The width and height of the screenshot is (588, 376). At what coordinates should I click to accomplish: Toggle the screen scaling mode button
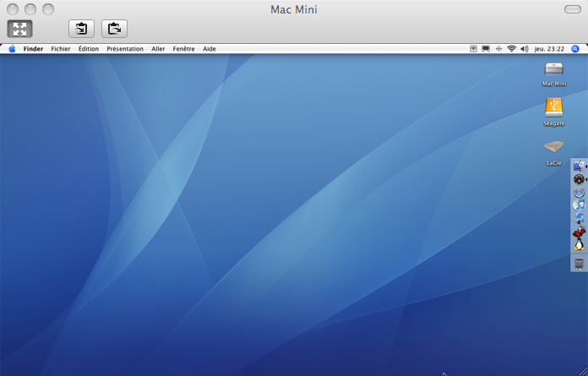[20, 29]
